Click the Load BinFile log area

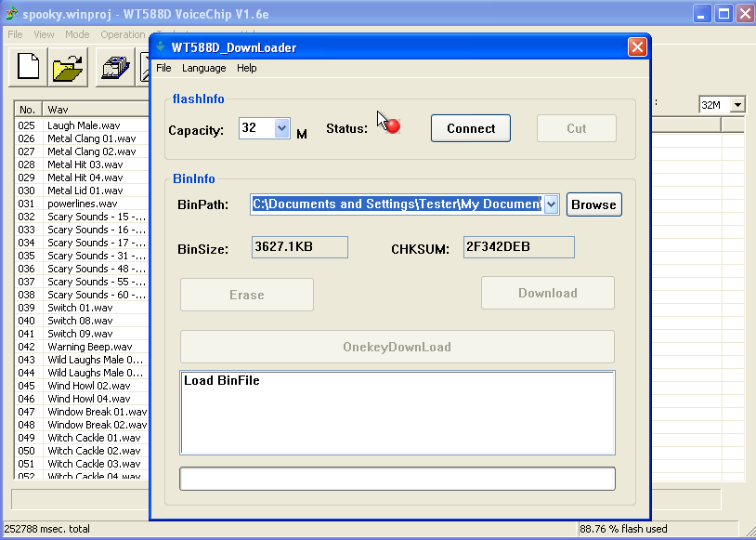[397, 412]
